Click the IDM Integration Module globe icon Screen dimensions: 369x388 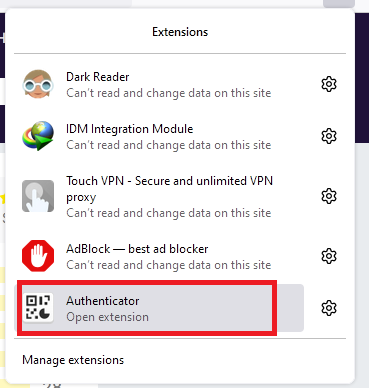point(38,136)
